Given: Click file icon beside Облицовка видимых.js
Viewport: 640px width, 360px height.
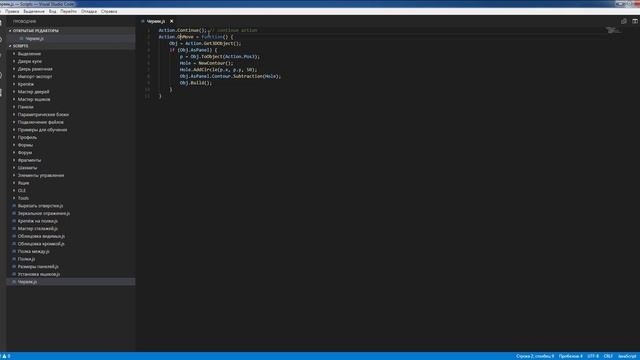Looking at the screenshot, I should coord(14,236).
